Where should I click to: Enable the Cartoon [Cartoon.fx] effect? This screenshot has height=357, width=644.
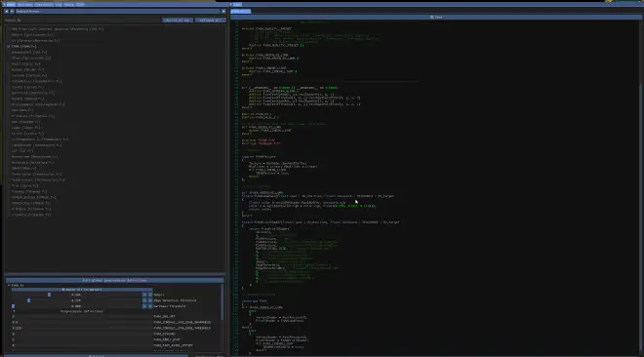point(8,75)
